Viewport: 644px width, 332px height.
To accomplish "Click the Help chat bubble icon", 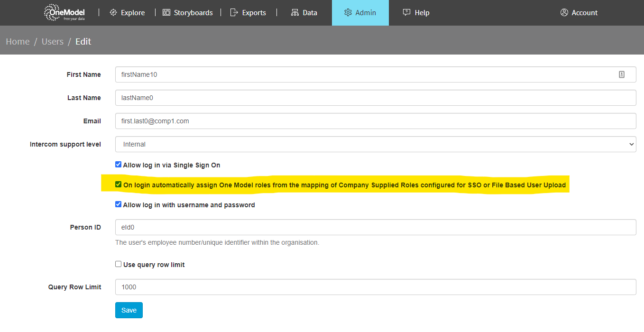I will pos(406,13).
